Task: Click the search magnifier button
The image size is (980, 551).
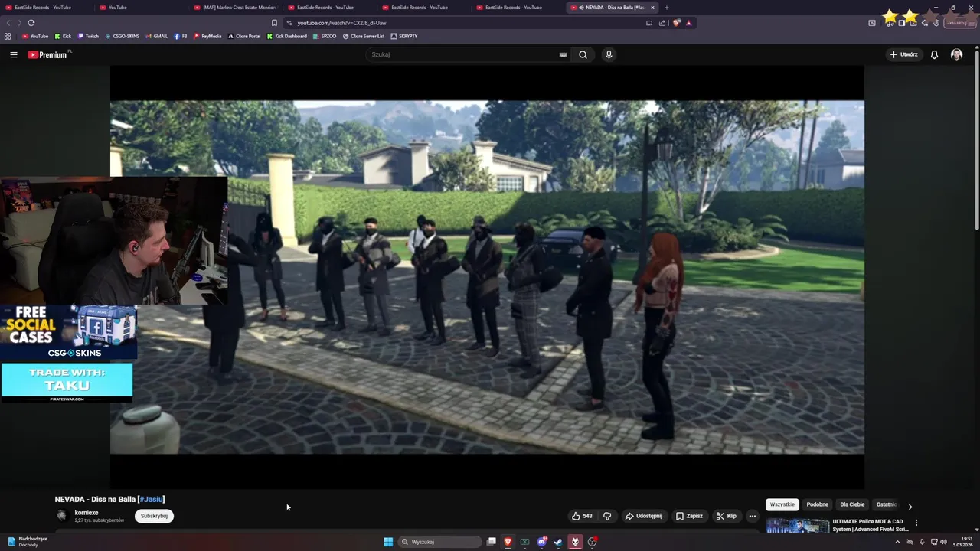Action: 583,55
